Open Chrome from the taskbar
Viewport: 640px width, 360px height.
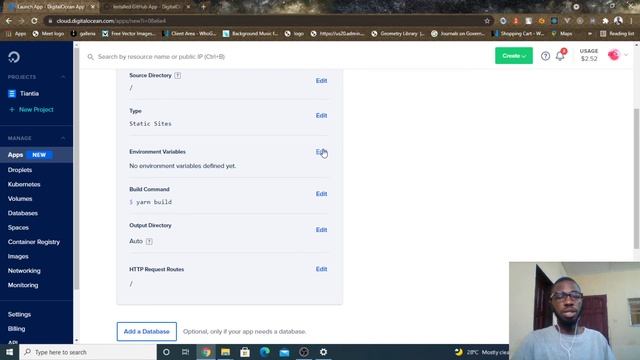pos(206,352)
